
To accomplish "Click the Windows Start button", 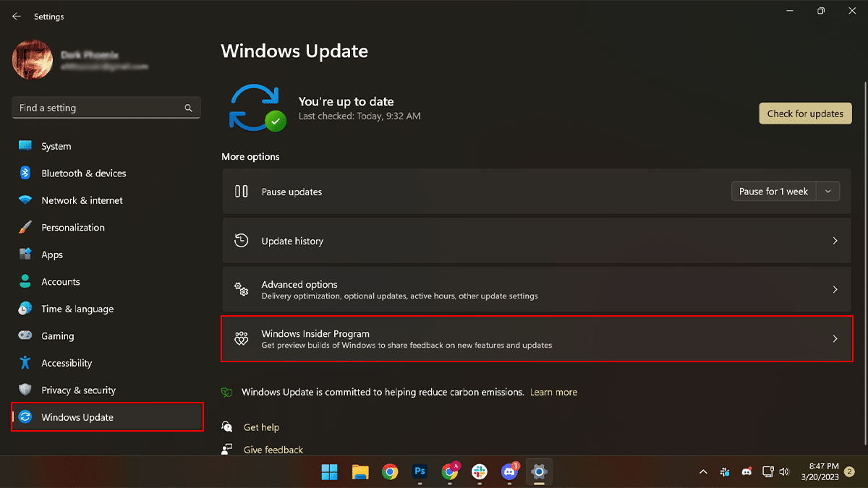I will (x=330, y=472).
